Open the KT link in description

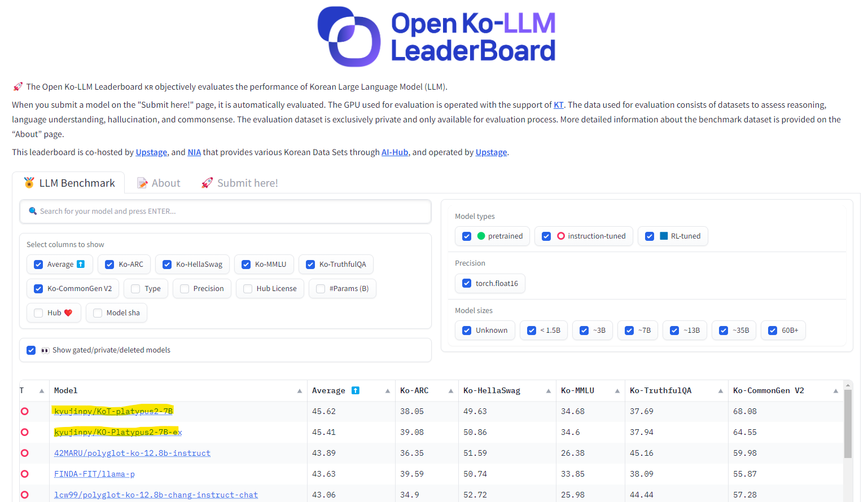(x=559, y=105)
